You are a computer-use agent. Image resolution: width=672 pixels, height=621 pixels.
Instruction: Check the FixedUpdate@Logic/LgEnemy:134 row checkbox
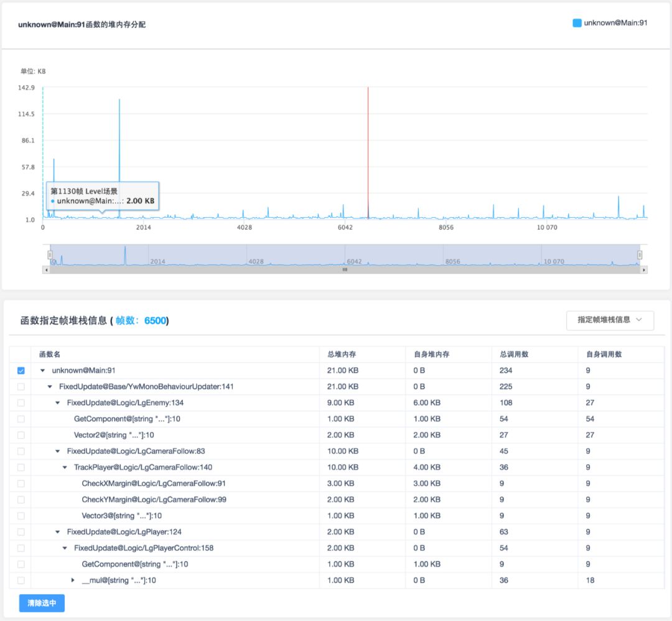(21, 403)
